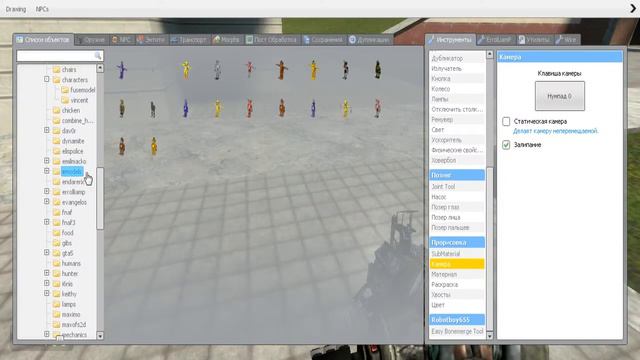Viewport: 640px width, 360px height.
Task: Select the Колесо tool
Action: 457,89
